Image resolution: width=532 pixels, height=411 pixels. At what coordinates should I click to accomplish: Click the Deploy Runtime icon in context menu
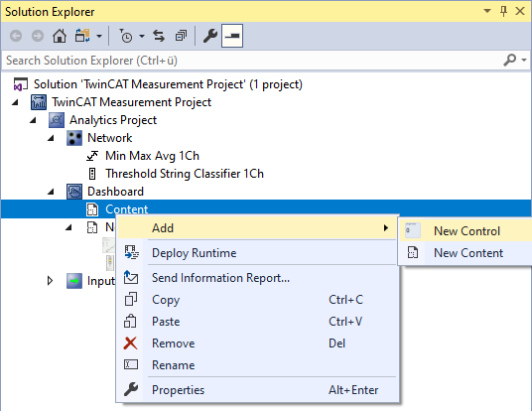(x=131, y=253)
